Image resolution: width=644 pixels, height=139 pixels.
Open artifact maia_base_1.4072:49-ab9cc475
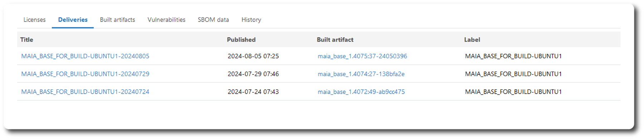tap(361, 92)
